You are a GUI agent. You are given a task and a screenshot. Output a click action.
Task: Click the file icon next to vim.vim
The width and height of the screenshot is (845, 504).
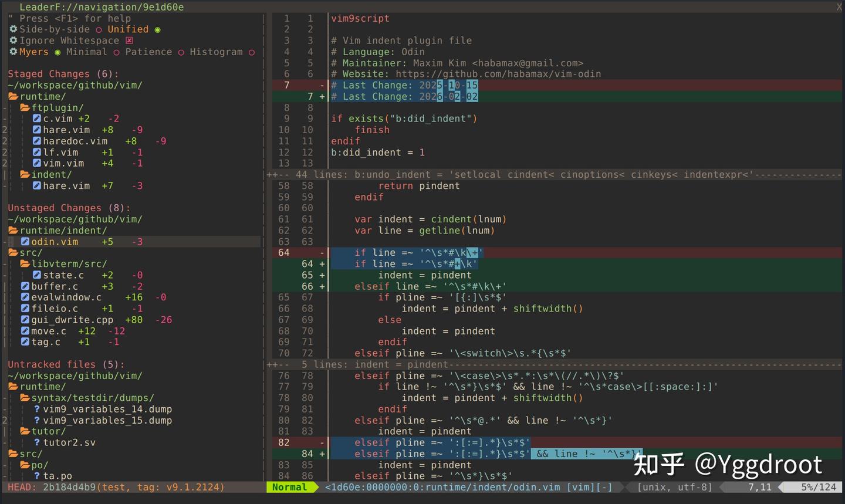pos(37,163)
